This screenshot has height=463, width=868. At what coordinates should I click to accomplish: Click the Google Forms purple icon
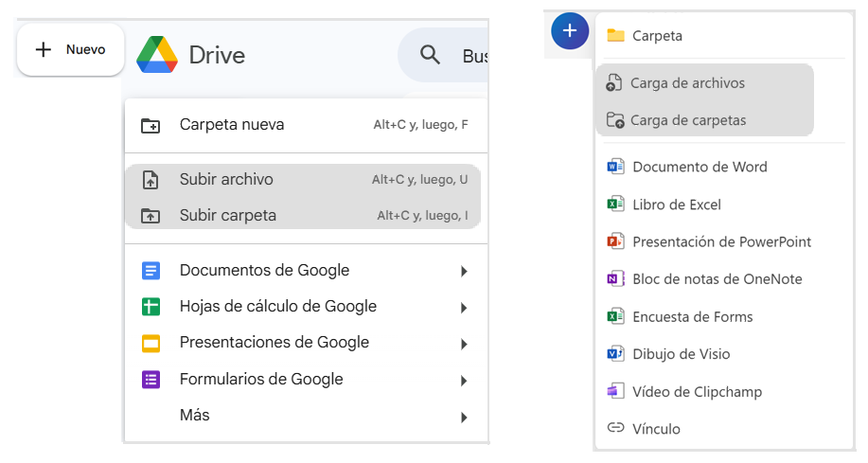pyautogui.click(x=151, y=380)
